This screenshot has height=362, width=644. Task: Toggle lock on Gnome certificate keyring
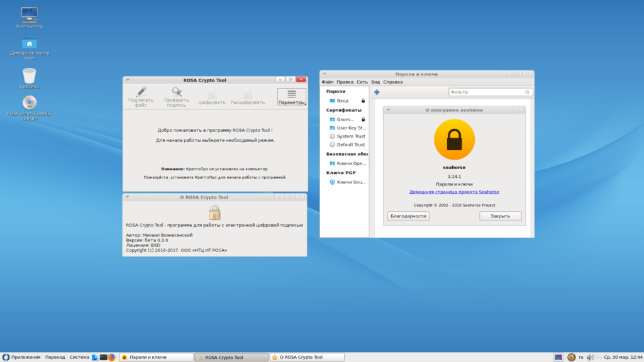pos(363,119)
